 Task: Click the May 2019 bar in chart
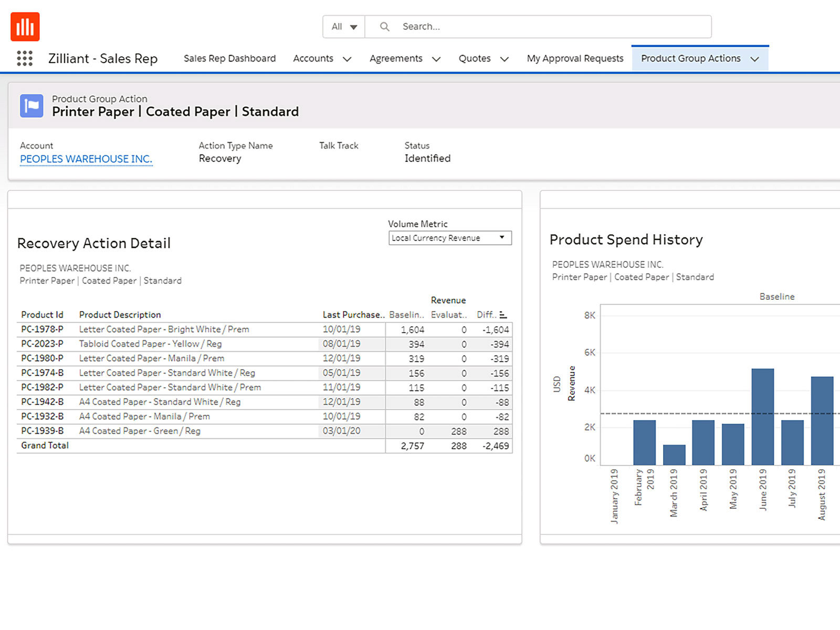[x=733, y=444]
